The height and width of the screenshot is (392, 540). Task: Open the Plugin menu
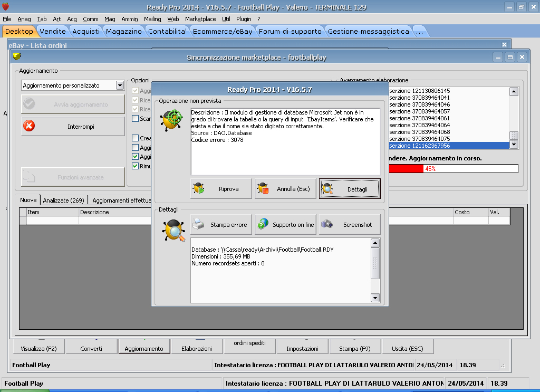[244, 19]
